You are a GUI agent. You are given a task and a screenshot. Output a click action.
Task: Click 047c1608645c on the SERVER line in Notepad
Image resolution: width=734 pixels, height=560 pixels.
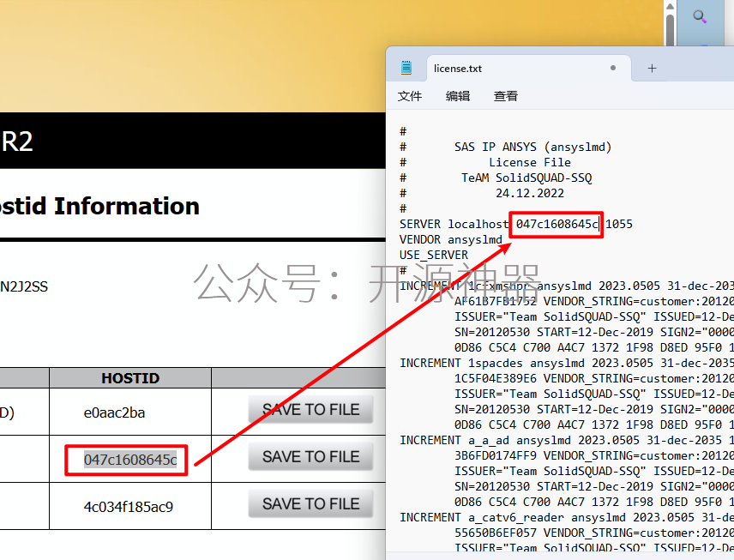click(x=557, y=225)
